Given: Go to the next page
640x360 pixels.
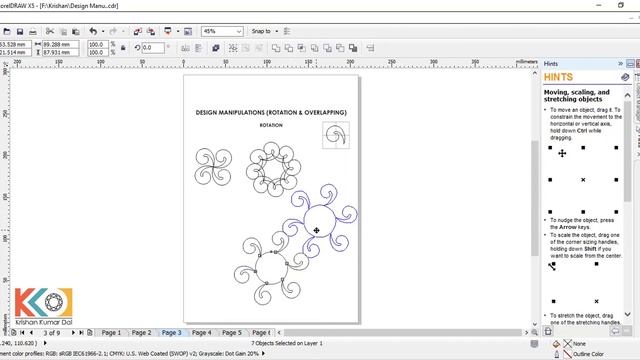Looking at the screenshot, I should (73, 333).
